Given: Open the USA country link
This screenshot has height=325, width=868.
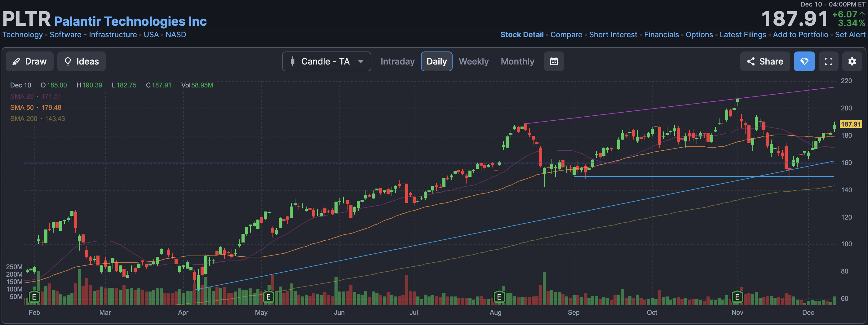Looking at the screenshot, I should pyautogui.click(x=151, y=35).
